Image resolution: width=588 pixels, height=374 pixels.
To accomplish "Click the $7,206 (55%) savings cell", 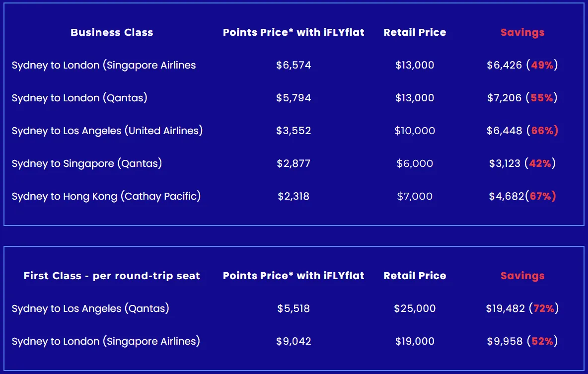I will 522,98.
